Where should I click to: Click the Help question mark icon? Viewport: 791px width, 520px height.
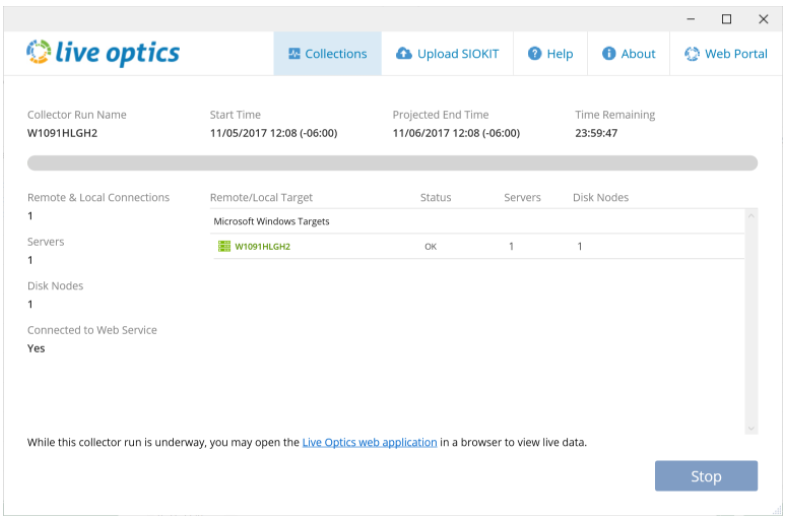(x=535, y=53)
